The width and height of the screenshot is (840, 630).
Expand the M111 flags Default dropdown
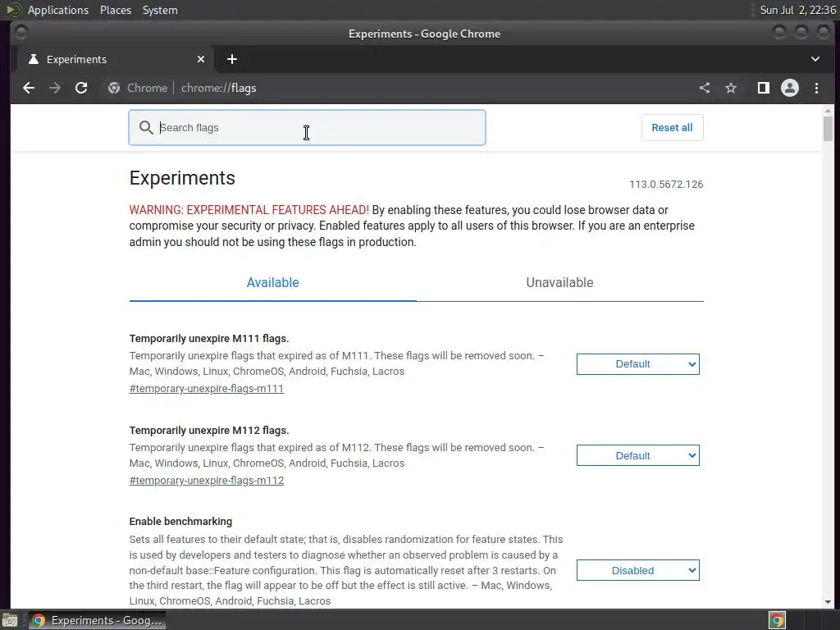(638, 364)
